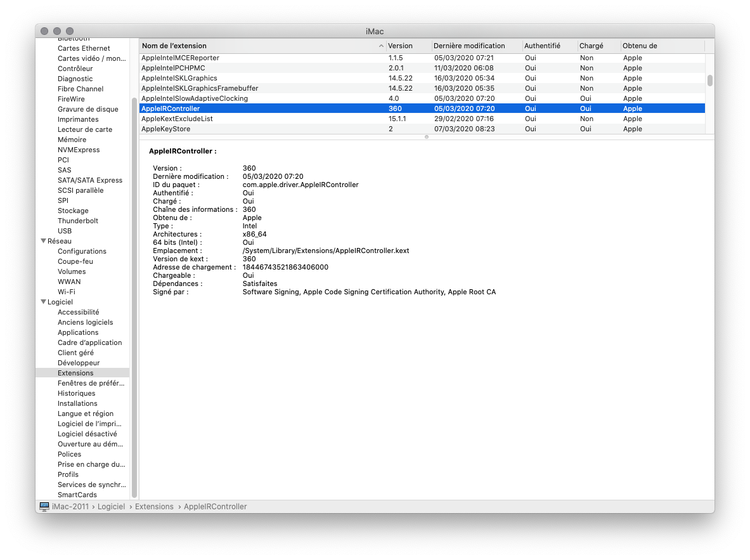Viewport: 750px width, 560px height.
Task: Select Développeur in sidebar
Action: (x=79, y=363)
